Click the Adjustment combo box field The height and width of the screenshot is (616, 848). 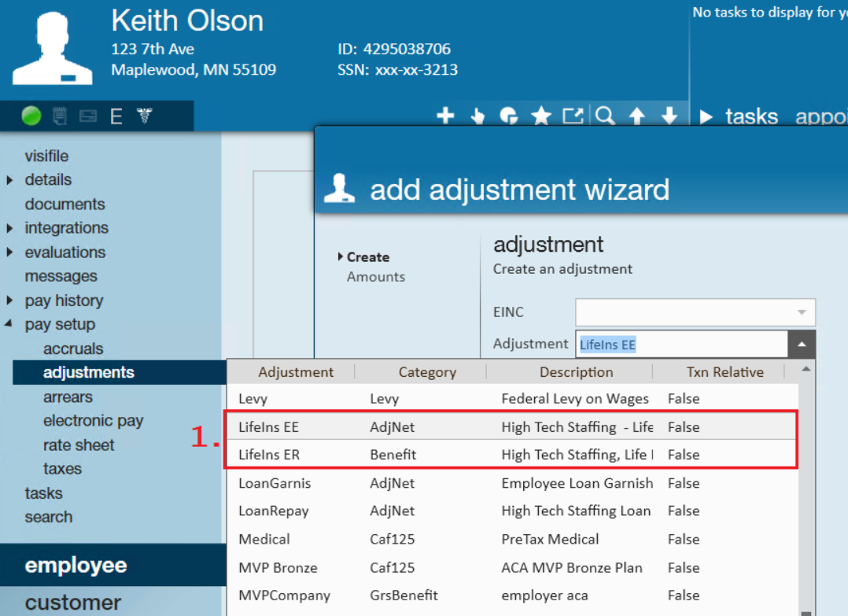click(x=681, y=345)
